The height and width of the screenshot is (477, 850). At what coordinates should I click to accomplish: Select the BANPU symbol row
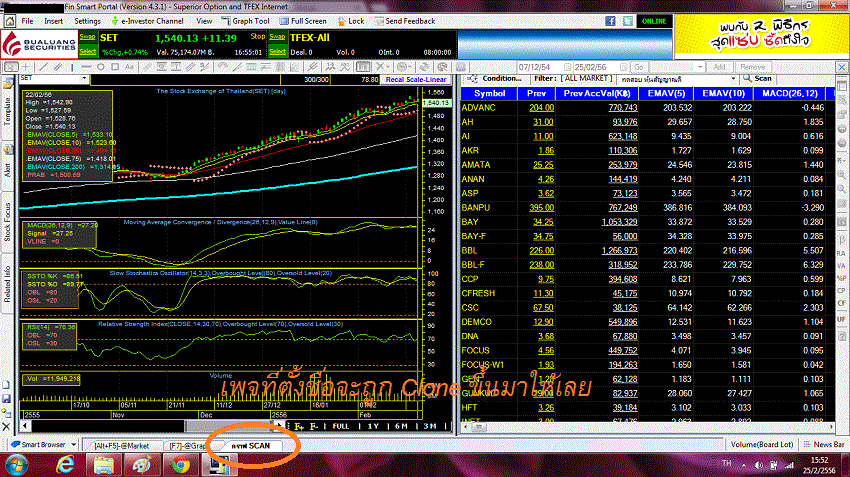point(647,208)
